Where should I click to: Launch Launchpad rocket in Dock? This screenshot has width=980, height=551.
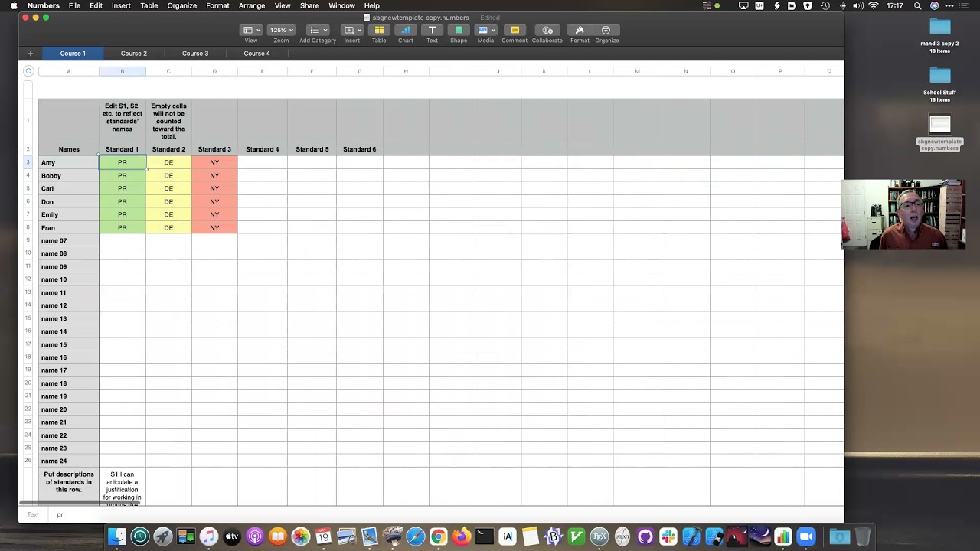point(163,536)
